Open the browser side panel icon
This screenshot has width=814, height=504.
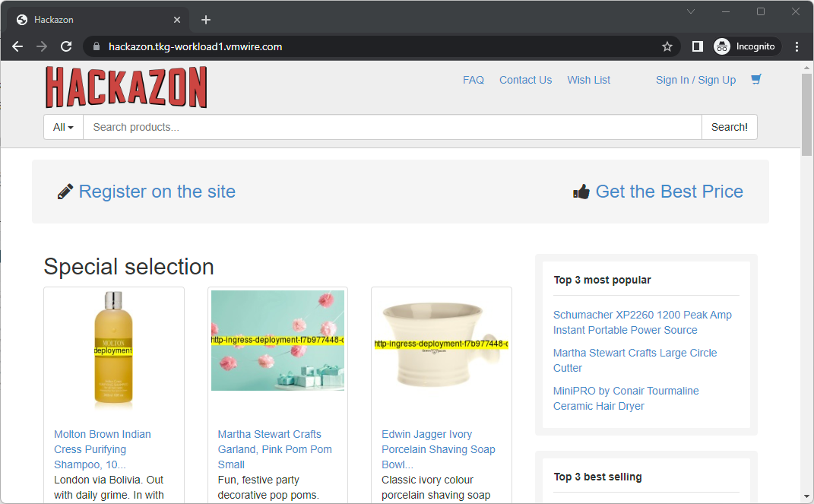pyautogui.click(x=697, y=46)
